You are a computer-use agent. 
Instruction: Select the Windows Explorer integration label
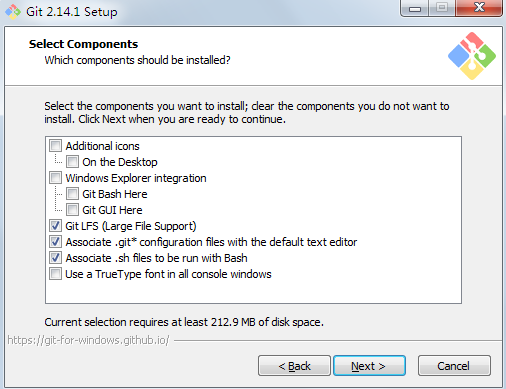click(x=136, y=178)
